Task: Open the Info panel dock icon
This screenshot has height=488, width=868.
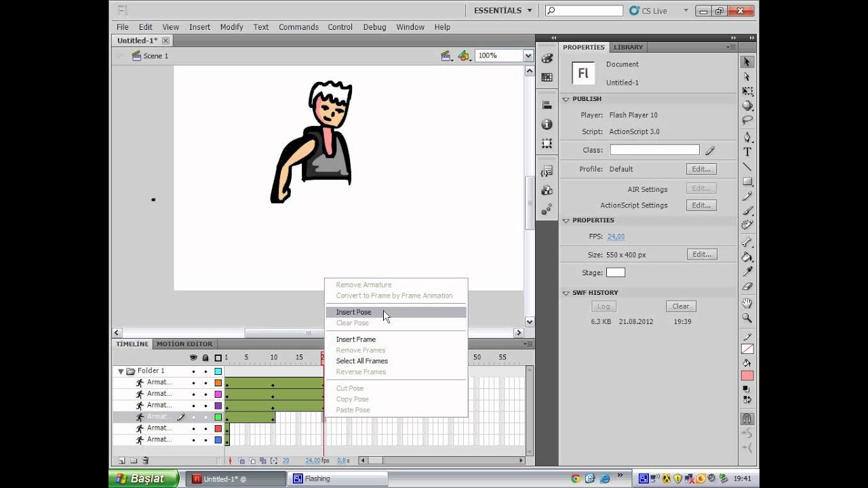Action: pyautogui.click(x=547, y=125)
